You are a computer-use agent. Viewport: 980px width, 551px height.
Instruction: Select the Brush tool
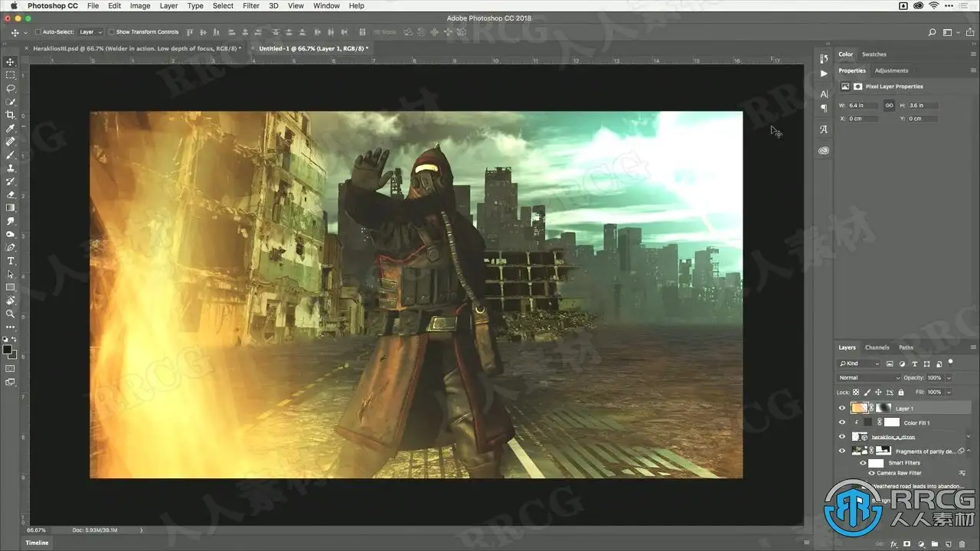(11, 155)
